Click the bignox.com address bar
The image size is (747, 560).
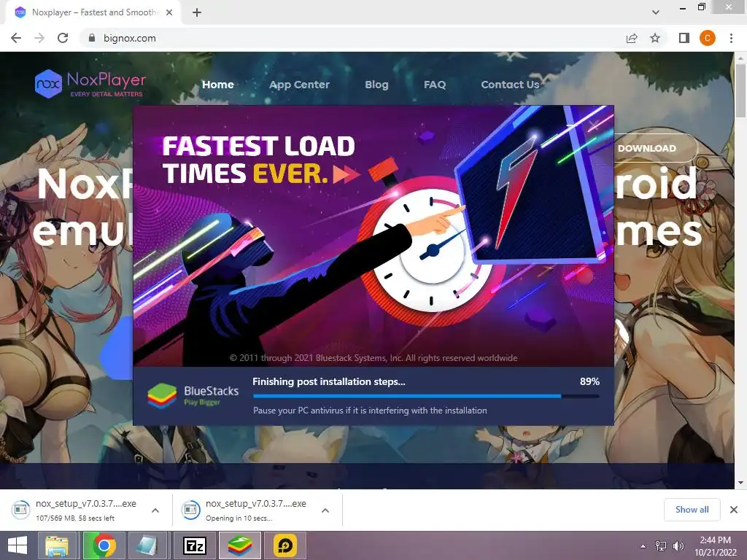[x=352, y=38]
